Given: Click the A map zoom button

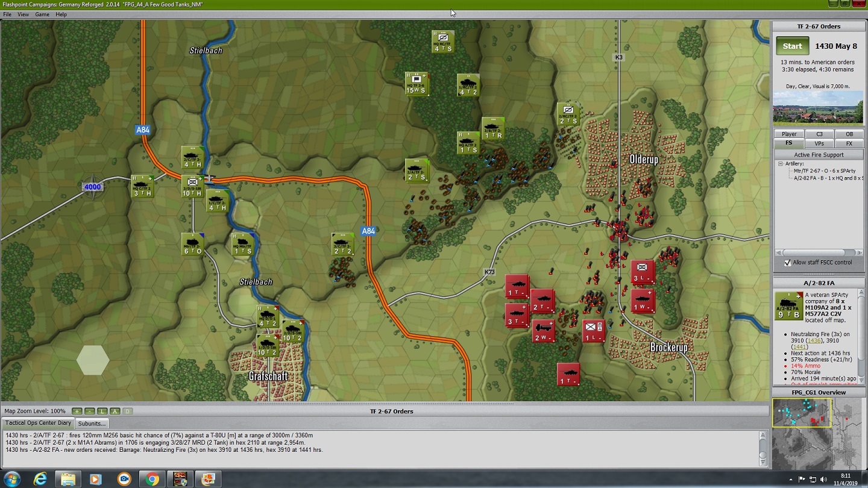Looking at the screenshot, I should [x=115, y=411].
